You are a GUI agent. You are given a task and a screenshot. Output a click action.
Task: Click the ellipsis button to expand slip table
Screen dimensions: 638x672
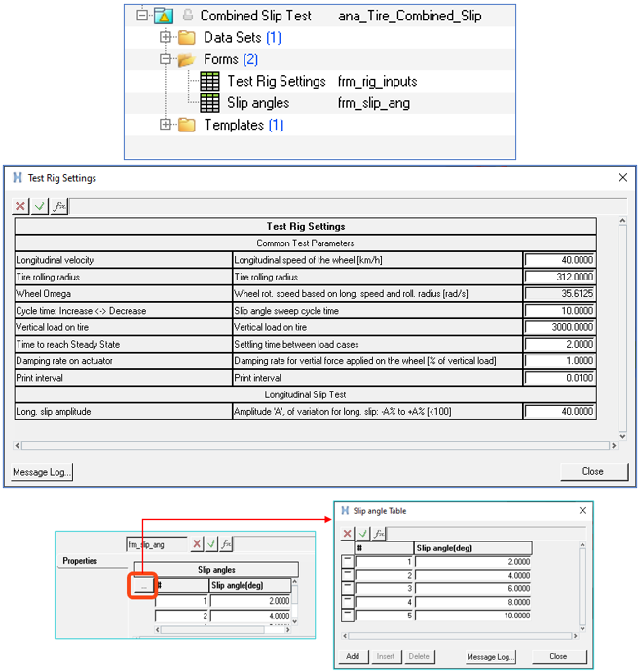pos(143,586)
